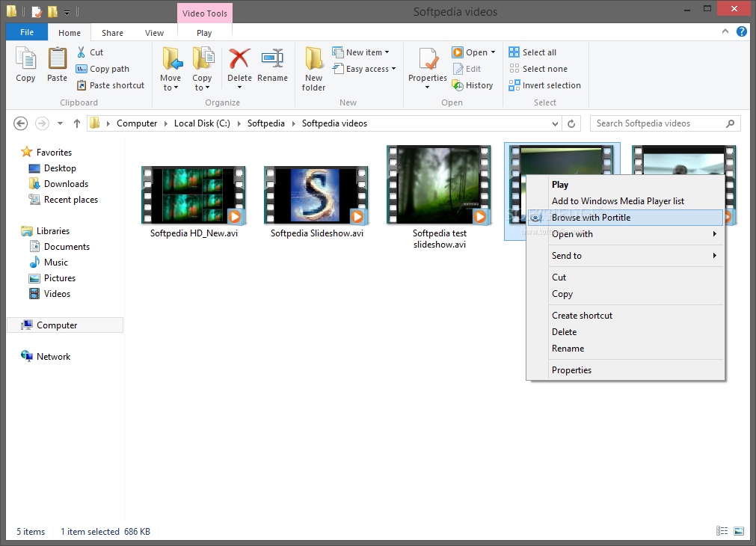Click the Cut scissors icon

[x=81, y=52]
